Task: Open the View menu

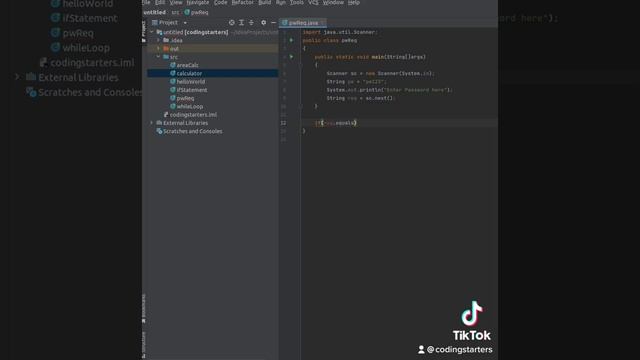Action: tap(176, 2)
